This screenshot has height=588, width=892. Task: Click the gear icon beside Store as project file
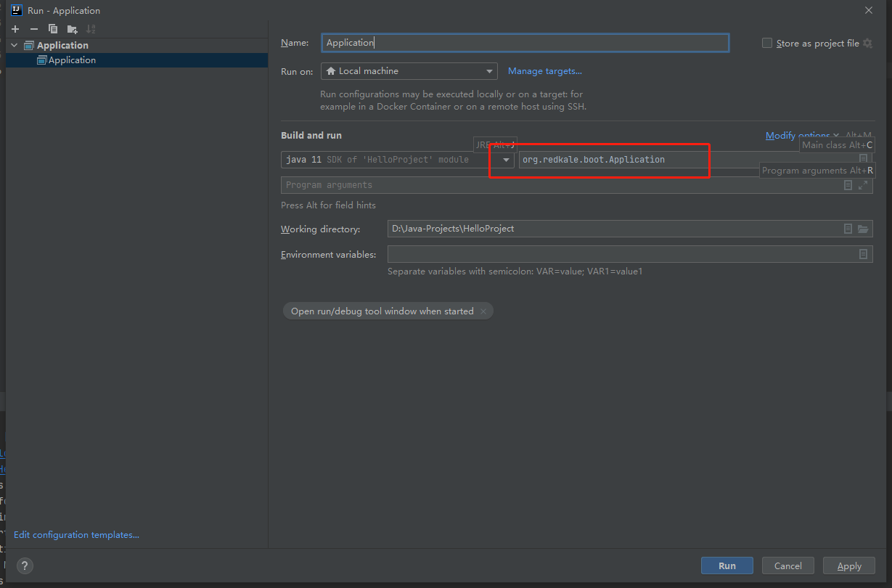tap(867, 44)
